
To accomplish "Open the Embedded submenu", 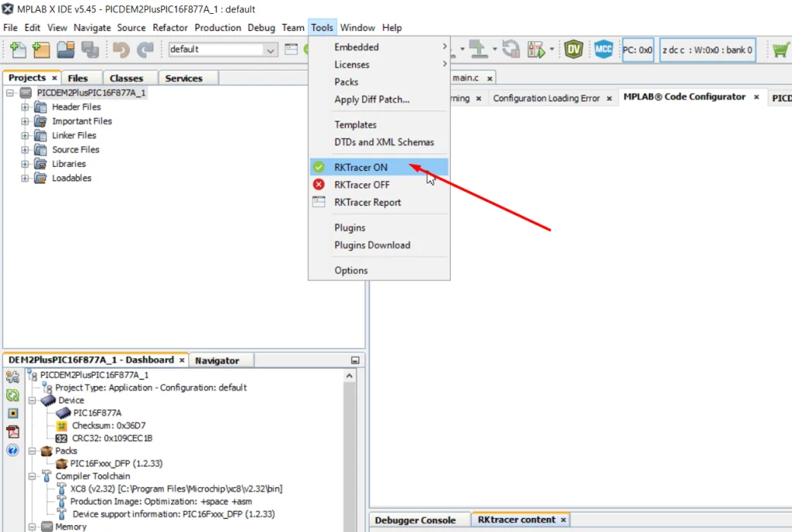I will [379, 47].
